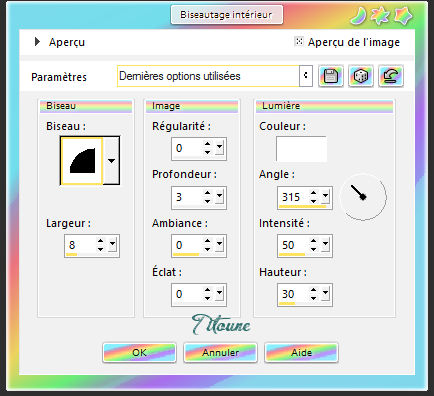Click the Annuler button
This screenshot has height=396, width=434.
tap(220, 353)
